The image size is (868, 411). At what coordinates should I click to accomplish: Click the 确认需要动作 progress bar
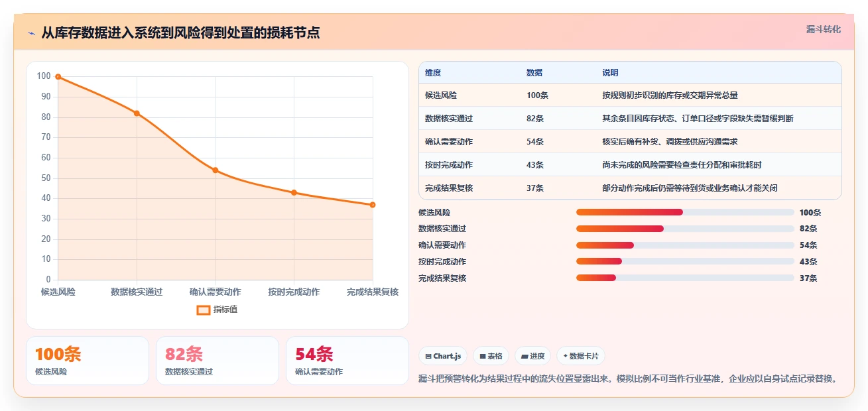[x=685, y=245]
